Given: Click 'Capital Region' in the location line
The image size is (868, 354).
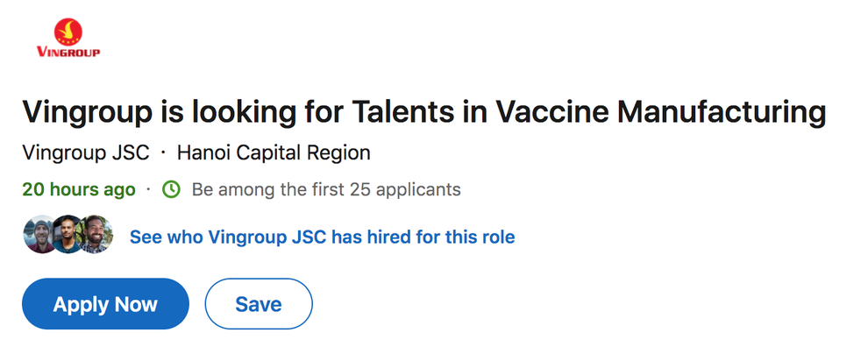Looking at the screenshot, I should (x=303, y=152).
